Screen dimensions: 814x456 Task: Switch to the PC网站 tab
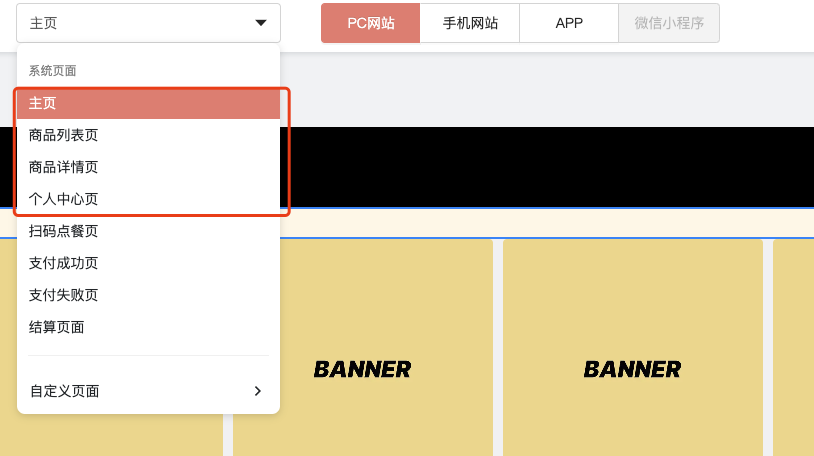click(x=371, y=23)
